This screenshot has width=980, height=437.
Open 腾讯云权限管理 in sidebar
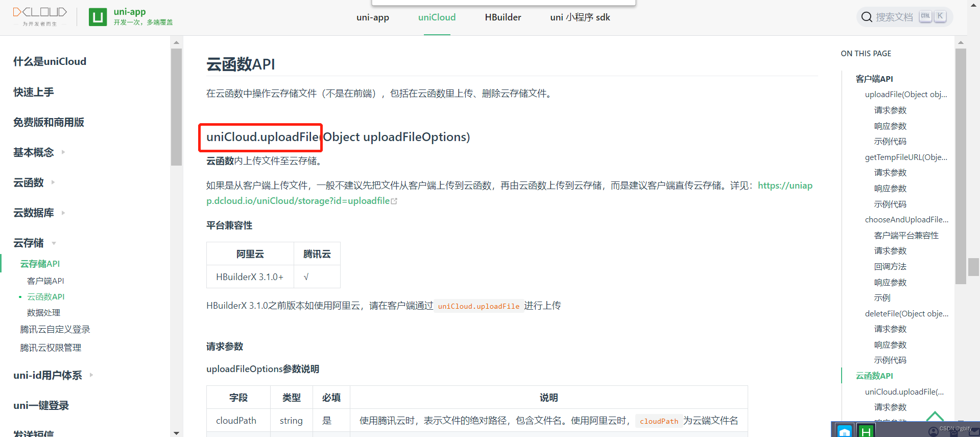coord(51,348)
